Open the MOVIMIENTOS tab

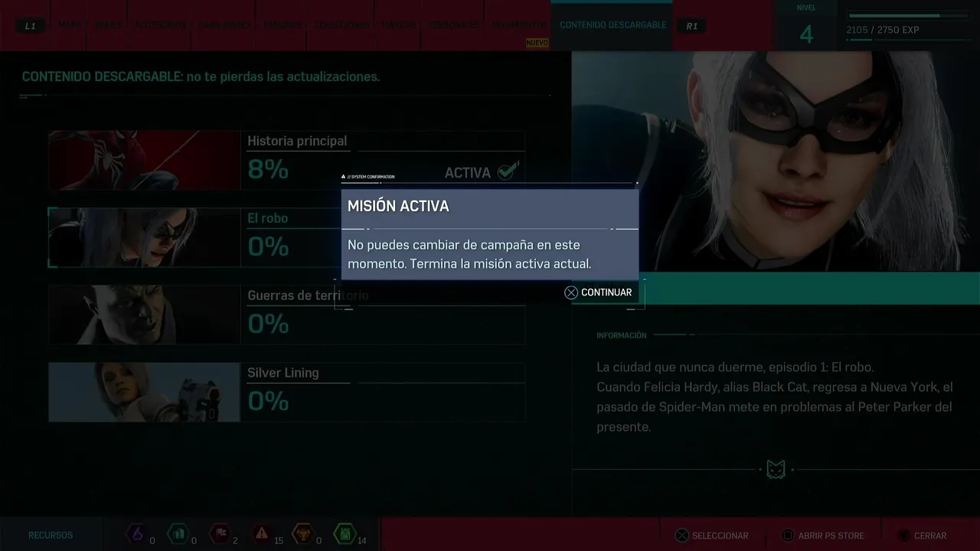(x=518, y=25)
